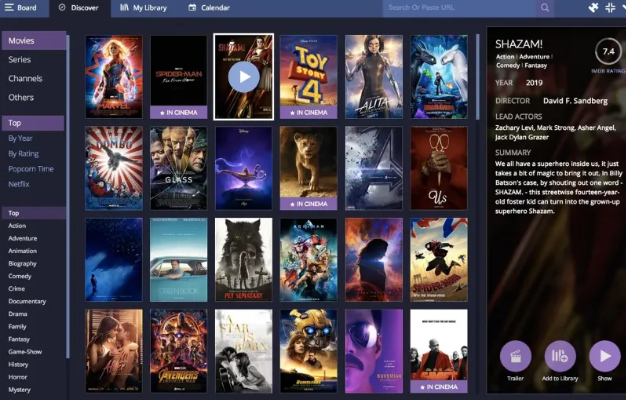Click the Trailer clapperboard icon
The image size is (626, 400).
coord(515,356)
